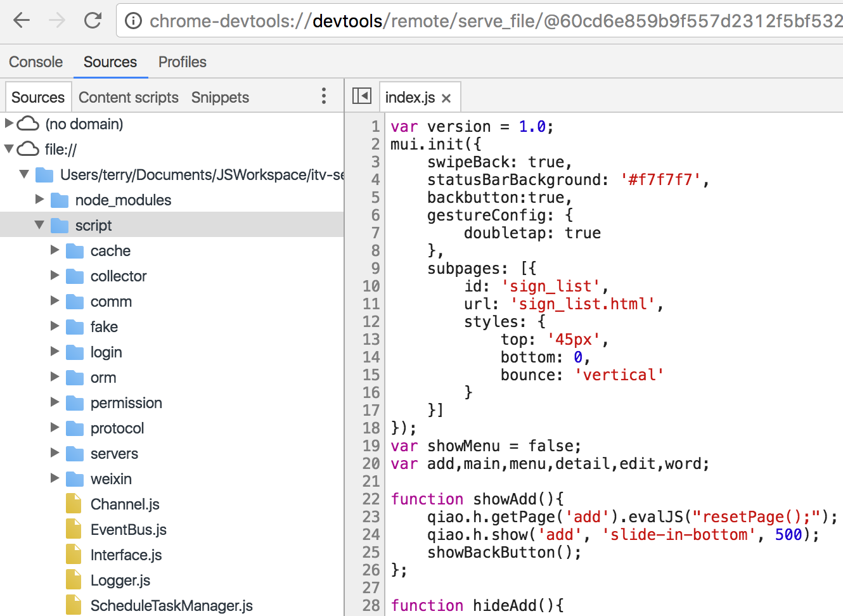Open Interface.js from the file tree
This screenshot has height=616, width=843.
tap(126, 555)
